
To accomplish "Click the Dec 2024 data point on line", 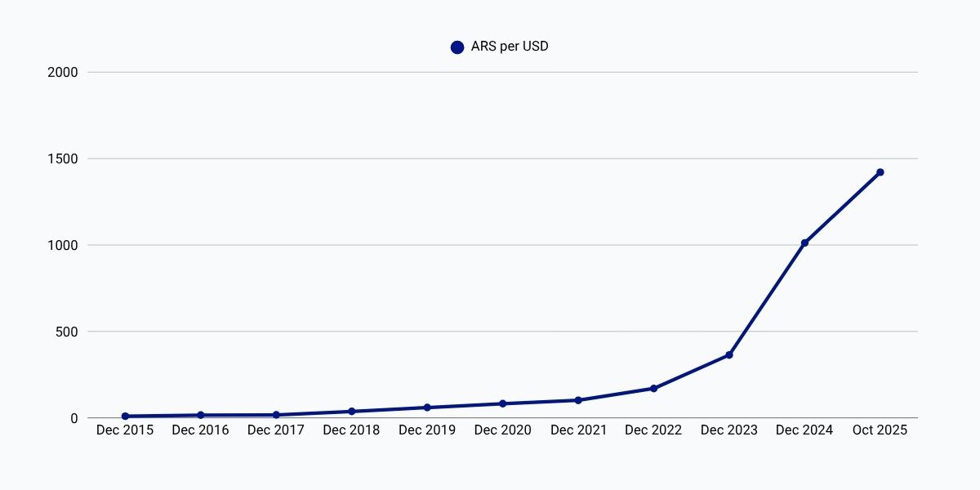I will click(x=804, y=243).
